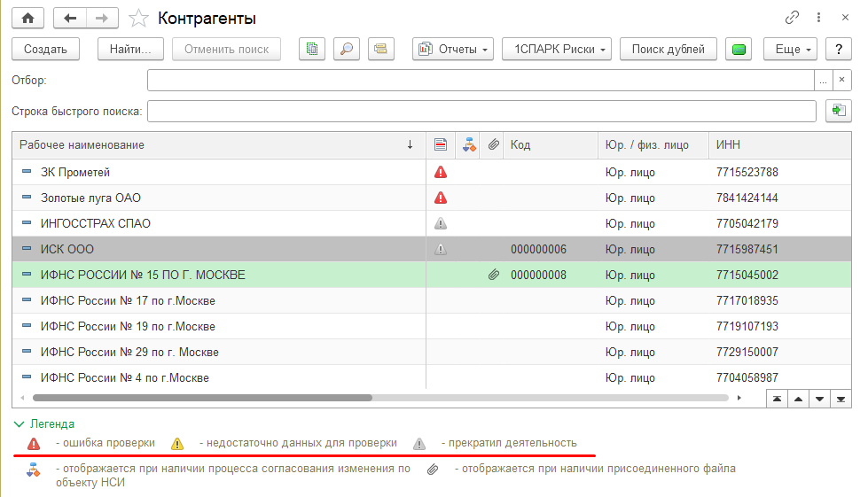Toggle sort arrow on Рабочее наименование column

[x=410, y=144]
